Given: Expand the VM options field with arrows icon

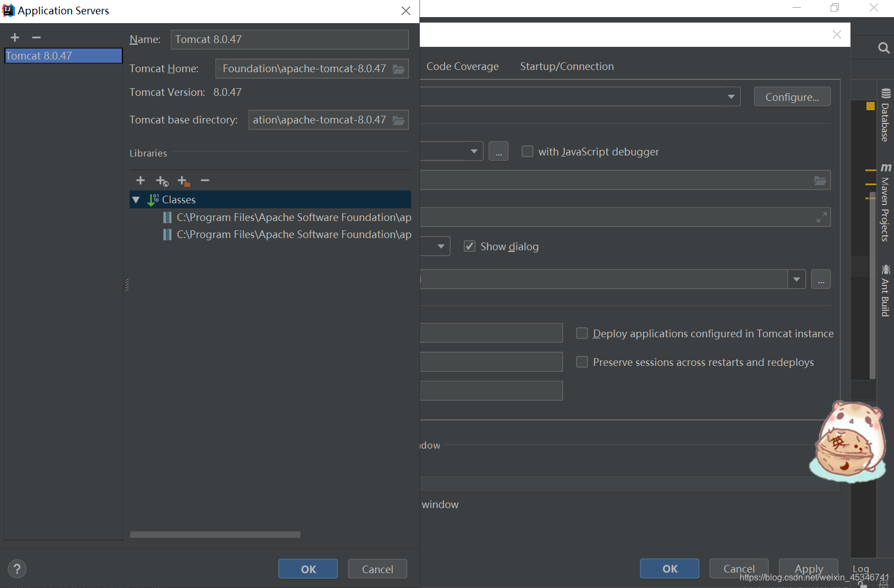Looking at the screenshot, I should tap(821, 217).
